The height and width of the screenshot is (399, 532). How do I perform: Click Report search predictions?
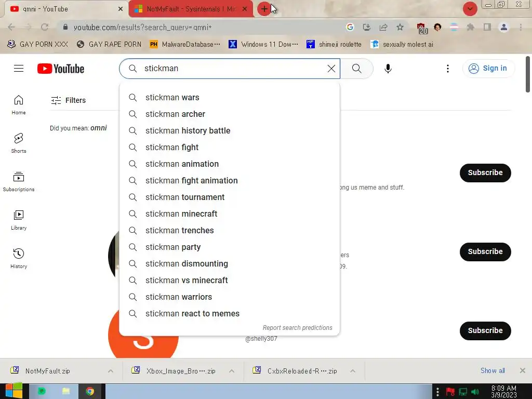pos(297,328)
